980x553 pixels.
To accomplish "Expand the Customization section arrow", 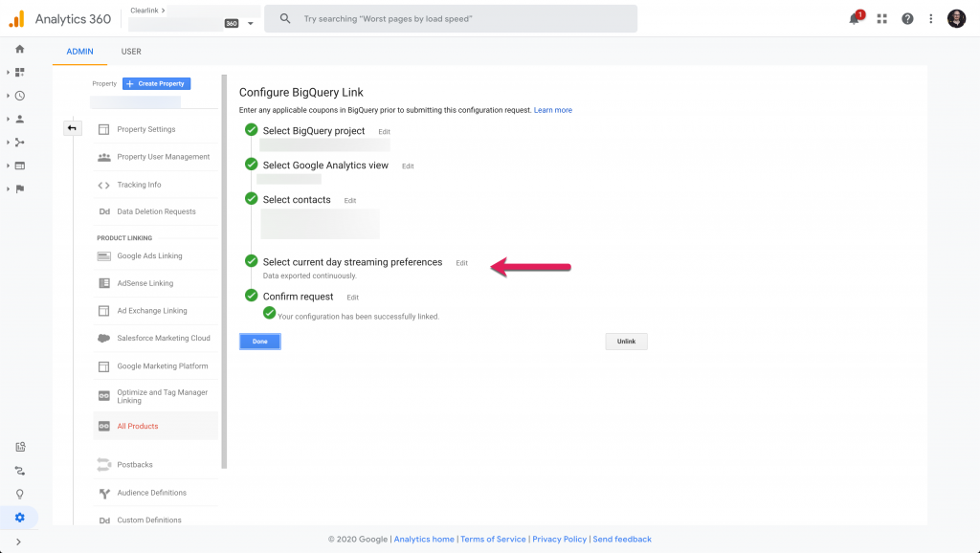I will [8, 73].
